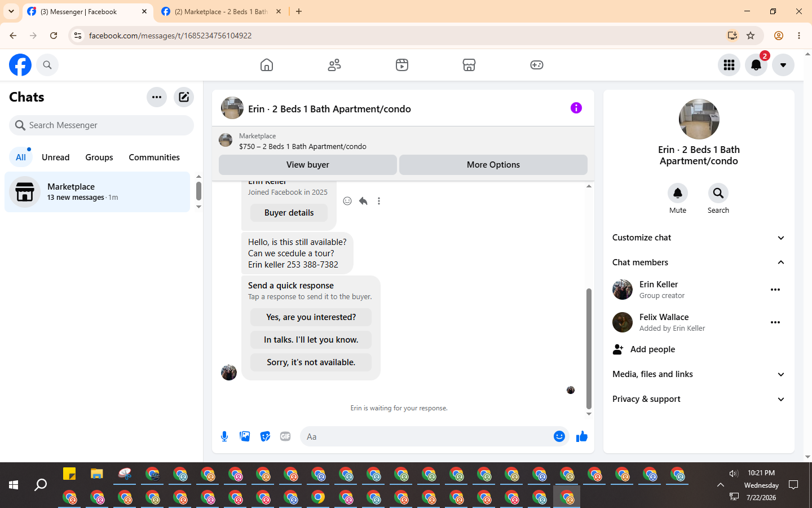Click the More Options button
The width and height of the screenshot is (812, 508).
point(493,165)
